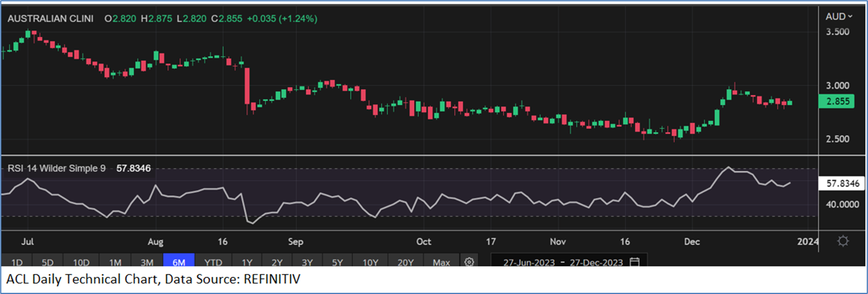Click the 3.000 price axis label
Viewport: 868px width, 294px height.
click(837, 86)
